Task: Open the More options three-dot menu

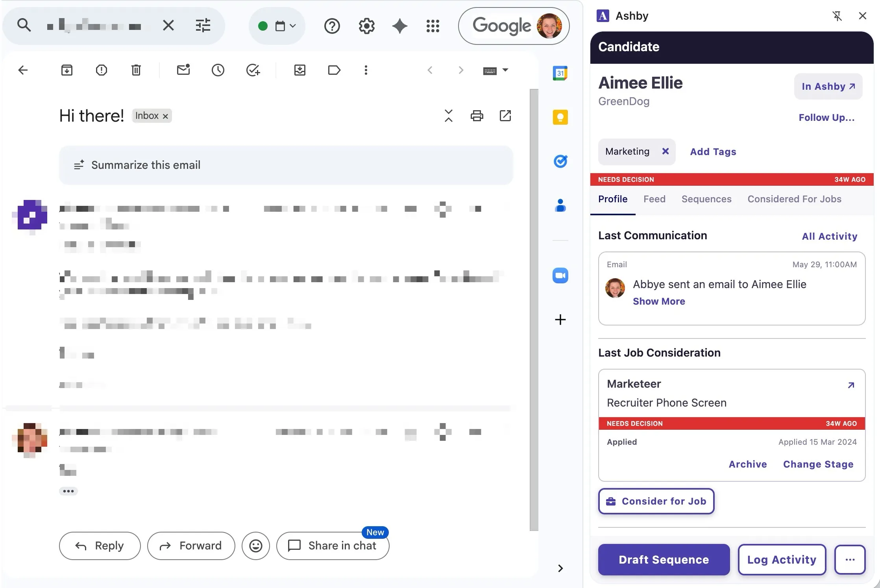Action: tap(366, 70)
